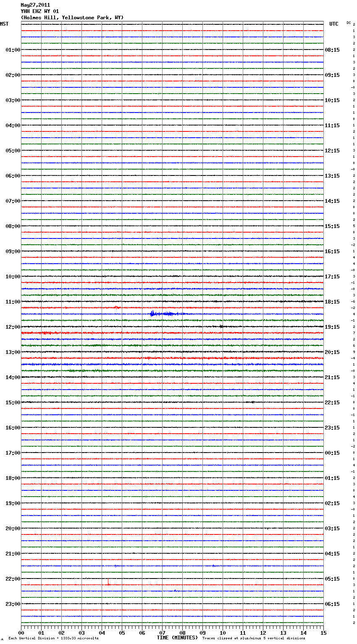The width and height of the screenshot is (357, 644).
Task: Click the 23:15 UTC time label
Action: click(332, 428)
